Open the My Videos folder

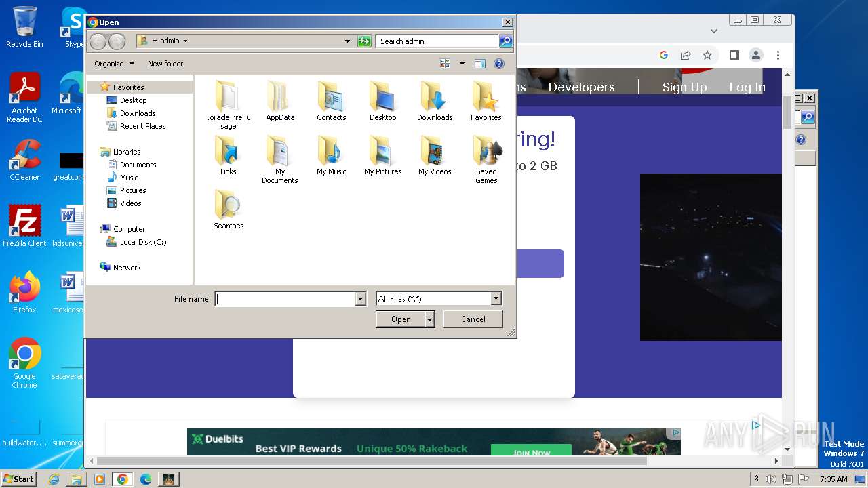[x=435, y=156]
